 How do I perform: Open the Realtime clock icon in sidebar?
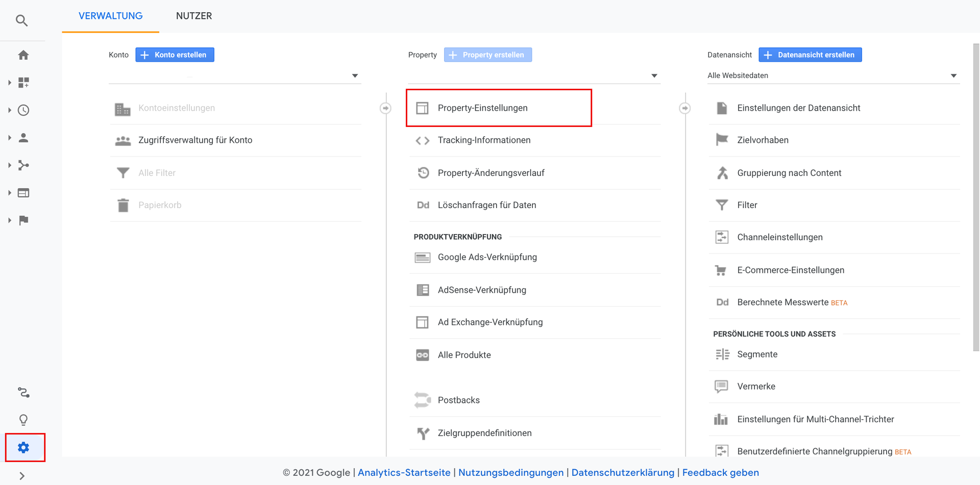pos(23,110)
